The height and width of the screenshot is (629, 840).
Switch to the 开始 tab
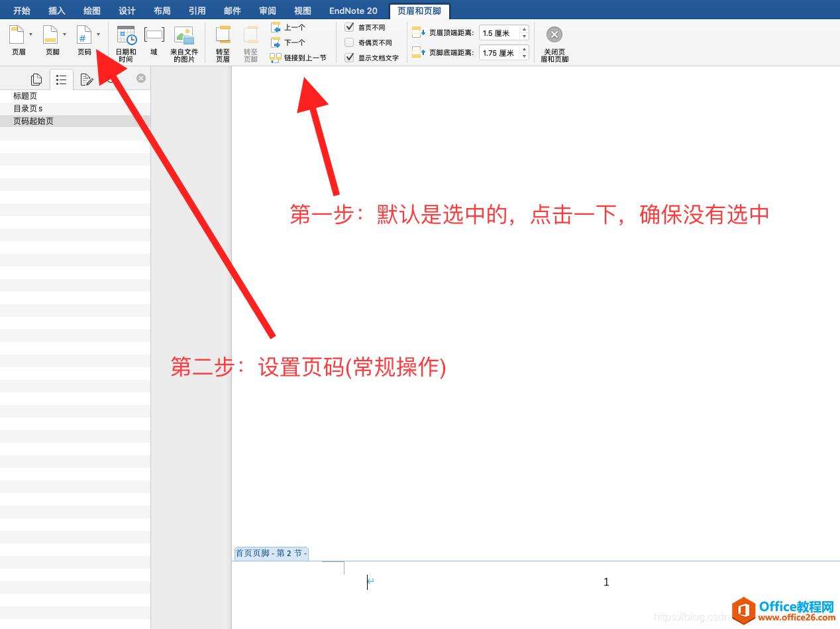[22, 11]
